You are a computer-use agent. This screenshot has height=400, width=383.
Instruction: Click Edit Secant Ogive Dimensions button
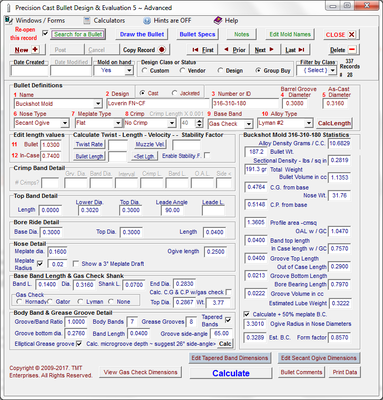(x=319, y=358)
